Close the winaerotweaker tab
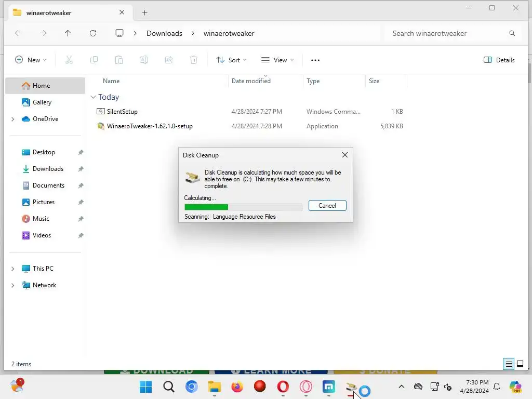This screenshot has width=532, height=399. 122,12
